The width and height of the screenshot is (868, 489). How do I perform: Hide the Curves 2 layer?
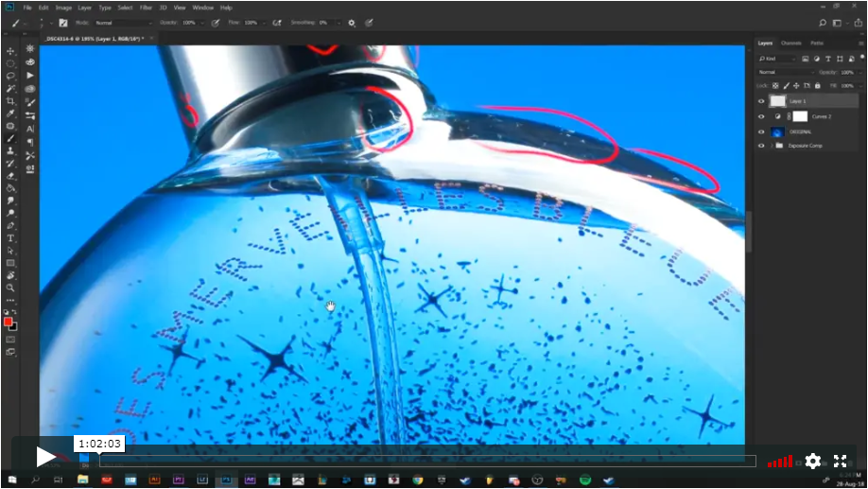(x=761, y=116)
